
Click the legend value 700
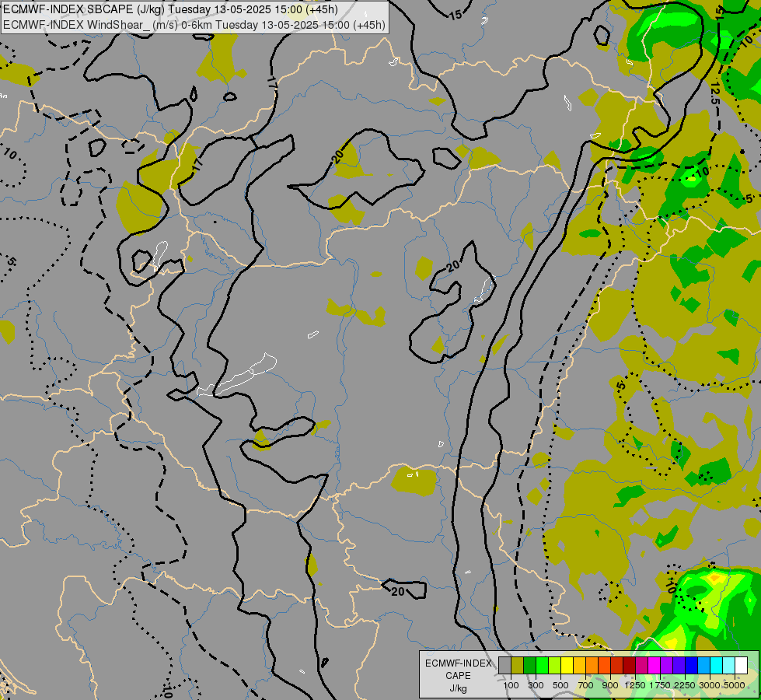tap(586, 685)
